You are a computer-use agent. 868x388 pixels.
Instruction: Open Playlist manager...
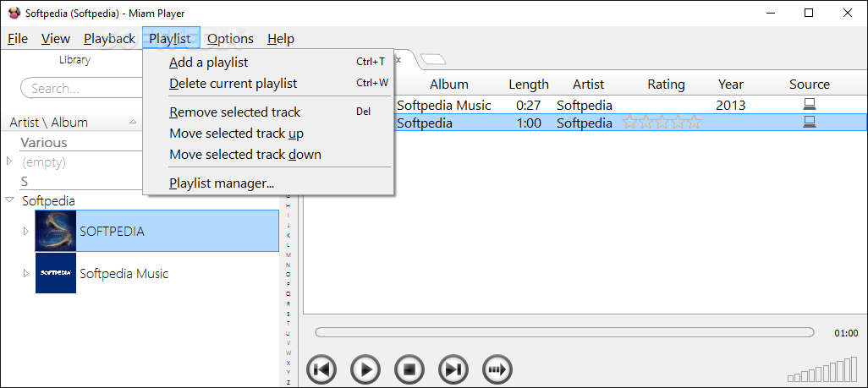[x=268, y=183]
